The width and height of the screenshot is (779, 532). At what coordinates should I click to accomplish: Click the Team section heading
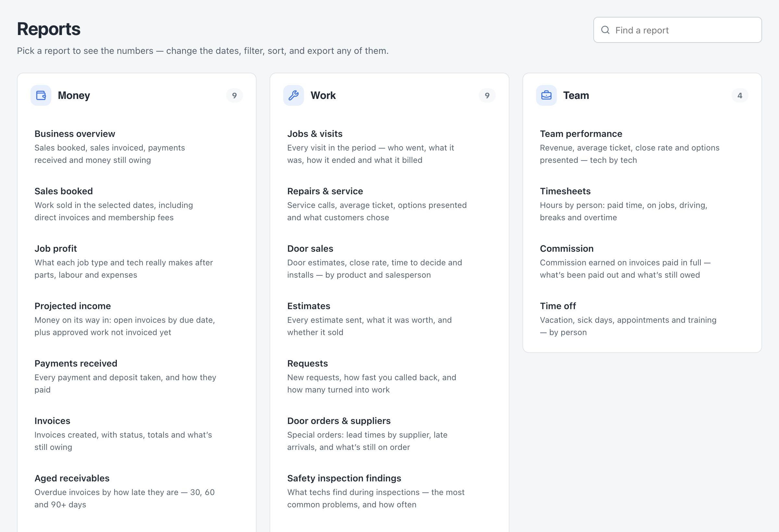576,95
